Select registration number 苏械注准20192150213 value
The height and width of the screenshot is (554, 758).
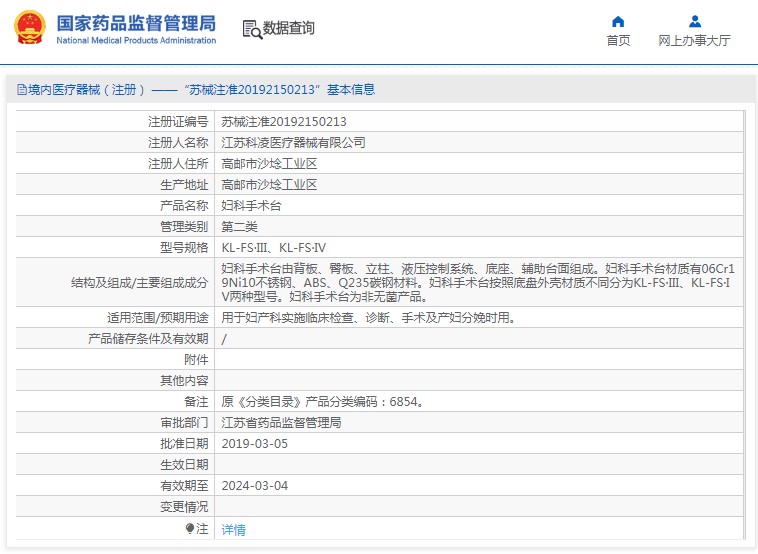284,122
